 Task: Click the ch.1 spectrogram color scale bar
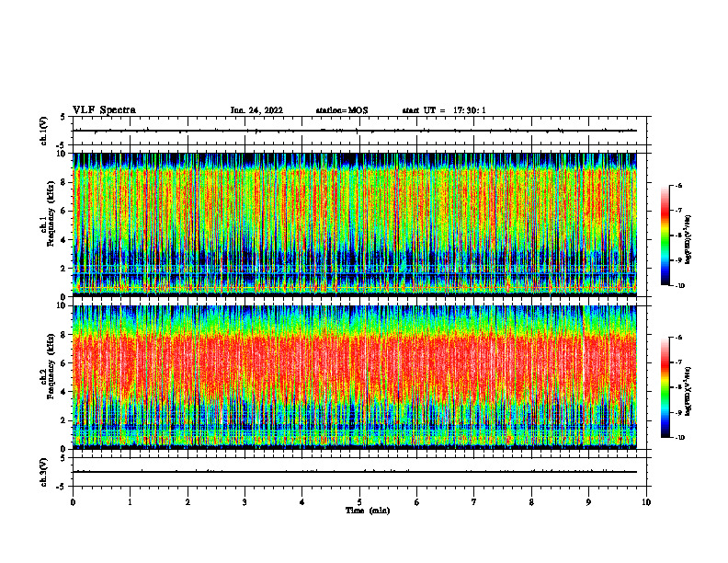665,236
